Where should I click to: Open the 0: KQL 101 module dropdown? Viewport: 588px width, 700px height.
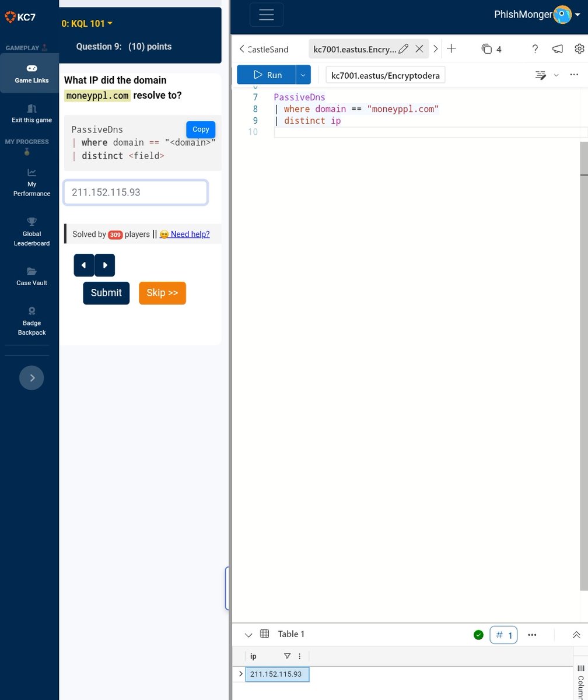click(x=86, y=23)
